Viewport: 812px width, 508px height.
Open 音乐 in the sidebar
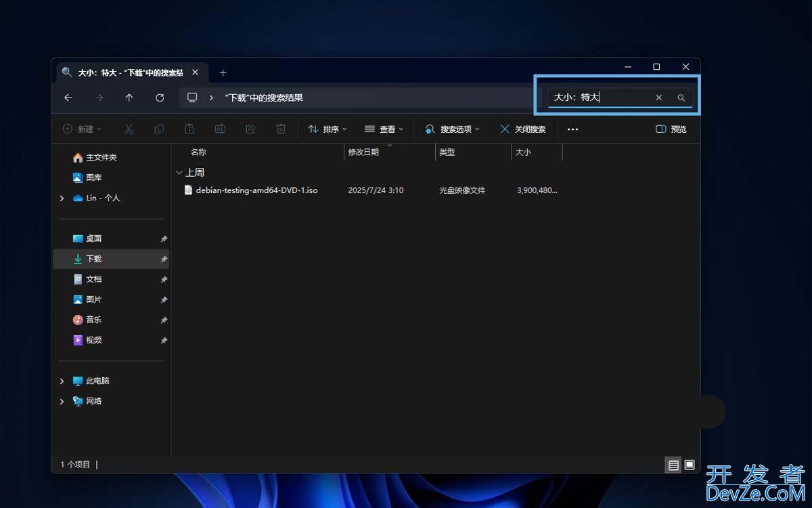coord(94,320)
